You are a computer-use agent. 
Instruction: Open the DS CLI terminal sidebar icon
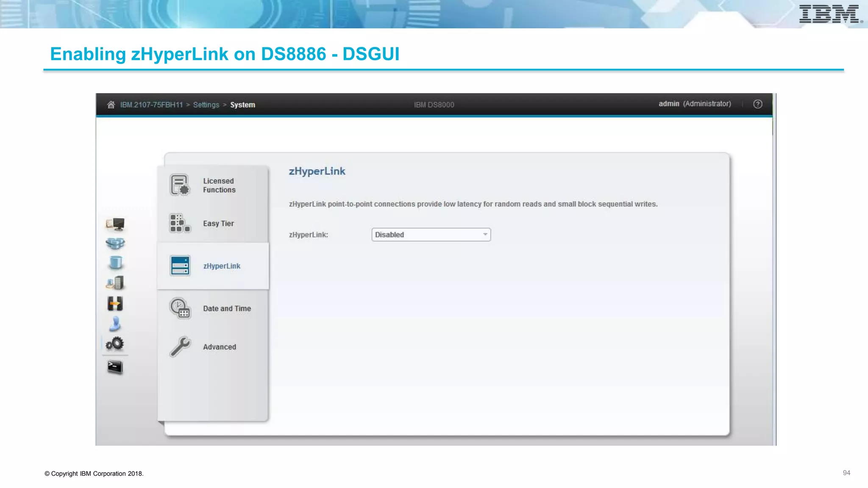tap(115, 367)
